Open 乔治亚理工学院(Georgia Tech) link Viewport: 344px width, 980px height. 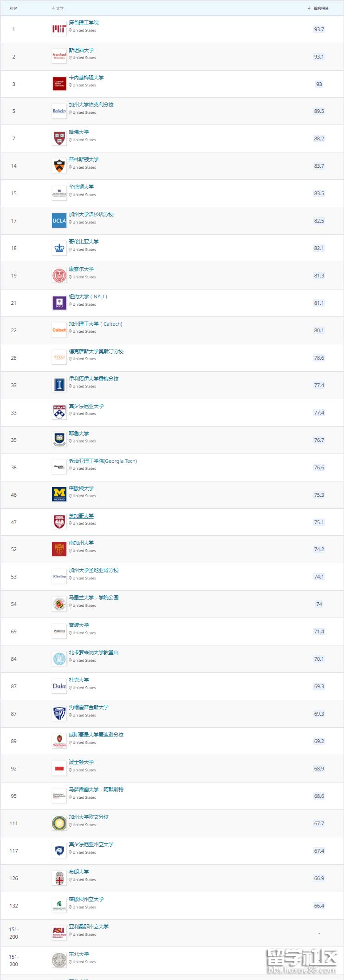(103, 461)
